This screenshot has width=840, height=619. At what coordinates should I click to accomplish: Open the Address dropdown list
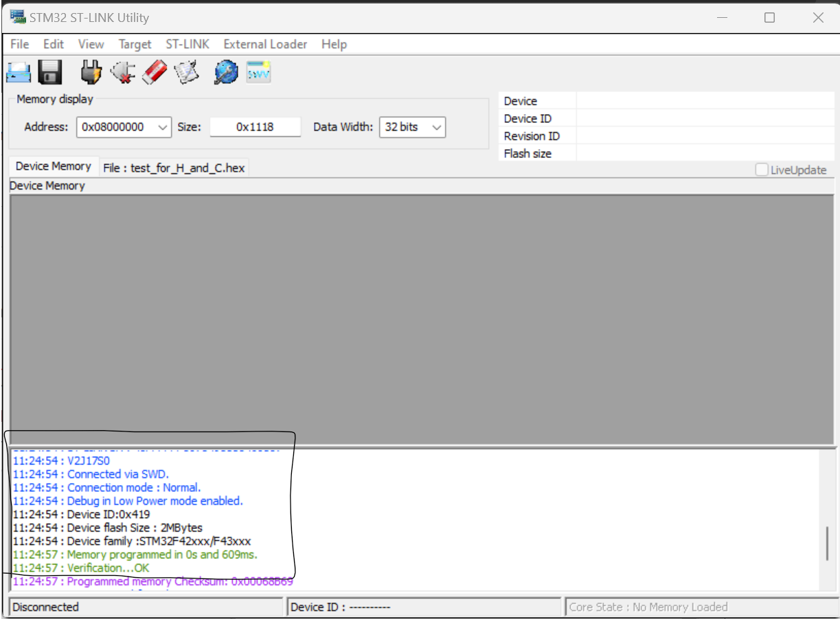pyautogui.click(x=161, y=127)
